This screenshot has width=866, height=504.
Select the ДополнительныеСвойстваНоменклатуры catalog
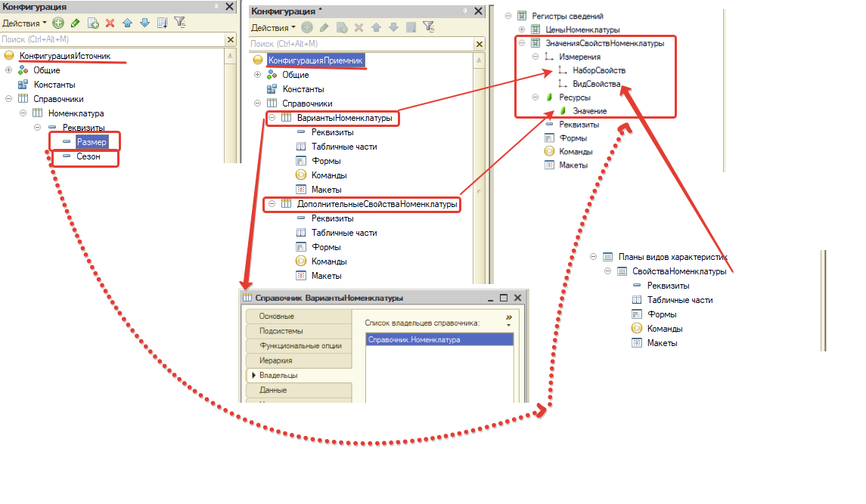click(x=377, y=204)
